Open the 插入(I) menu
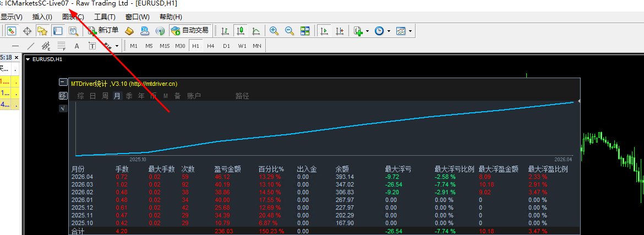The width and height of the screenshot is (644, 235). 42,17
